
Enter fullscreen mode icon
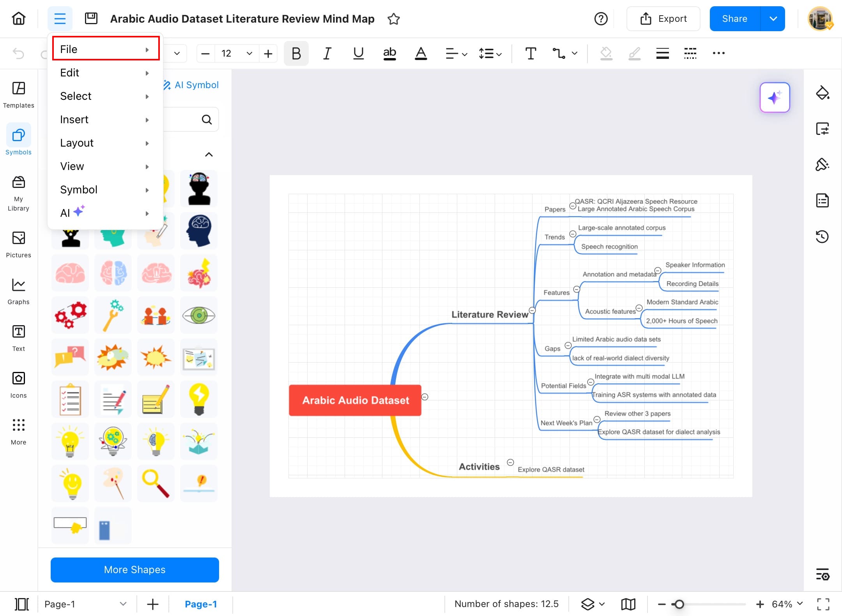coord(823,604)
